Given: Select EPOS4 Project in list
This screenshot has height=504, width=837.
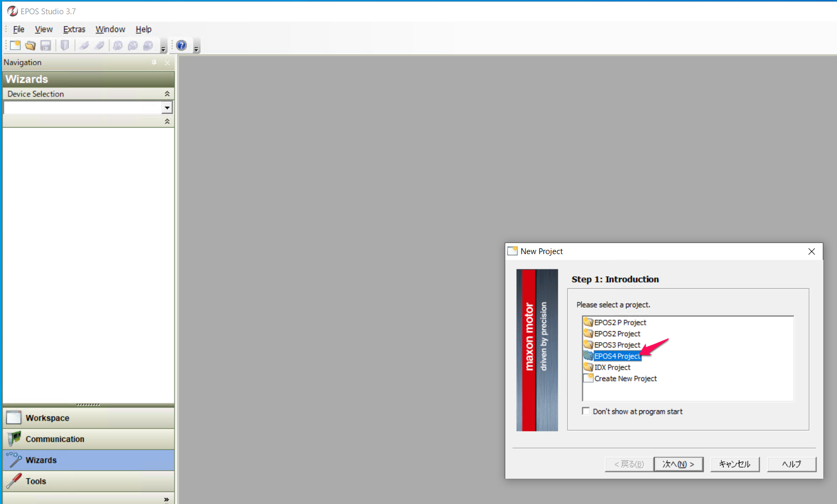Looking at the screenshot, I should point(617,356).
